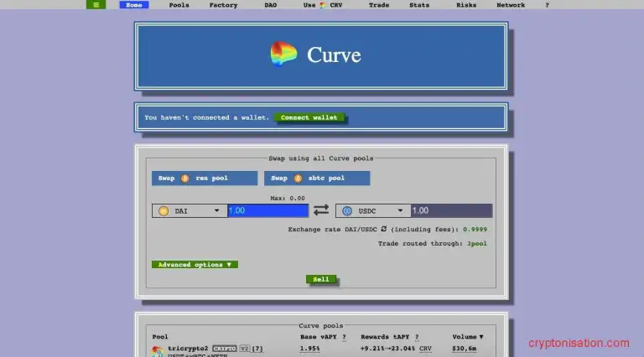Click the USDC coin icon
Image resolution: width=644 pixels, height=357 pixels.
click(x=346, y=211)
